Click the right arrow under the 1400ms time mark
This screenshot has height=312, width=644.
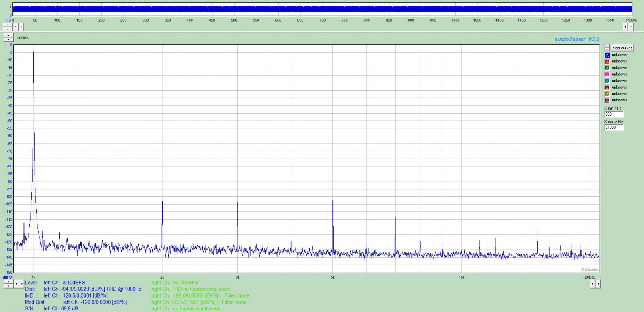(631, 27)
